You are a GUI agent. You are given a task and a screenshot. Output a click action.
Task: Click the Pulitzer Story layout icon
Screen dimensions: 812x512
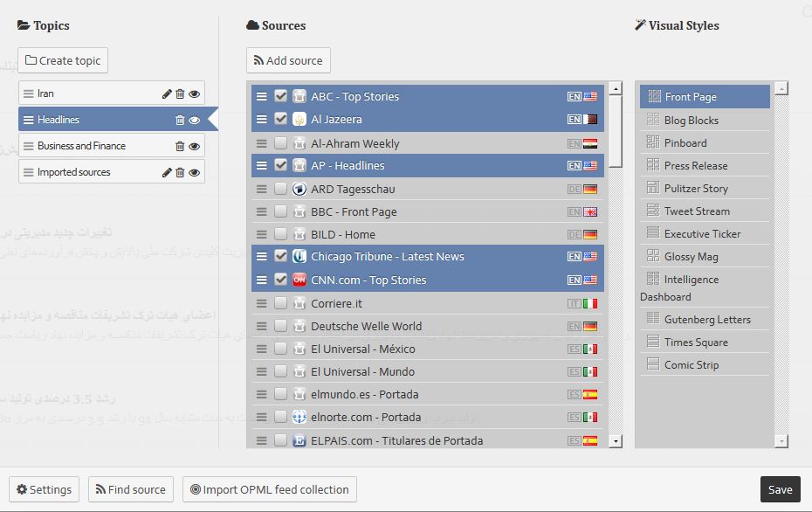(653, 187)
